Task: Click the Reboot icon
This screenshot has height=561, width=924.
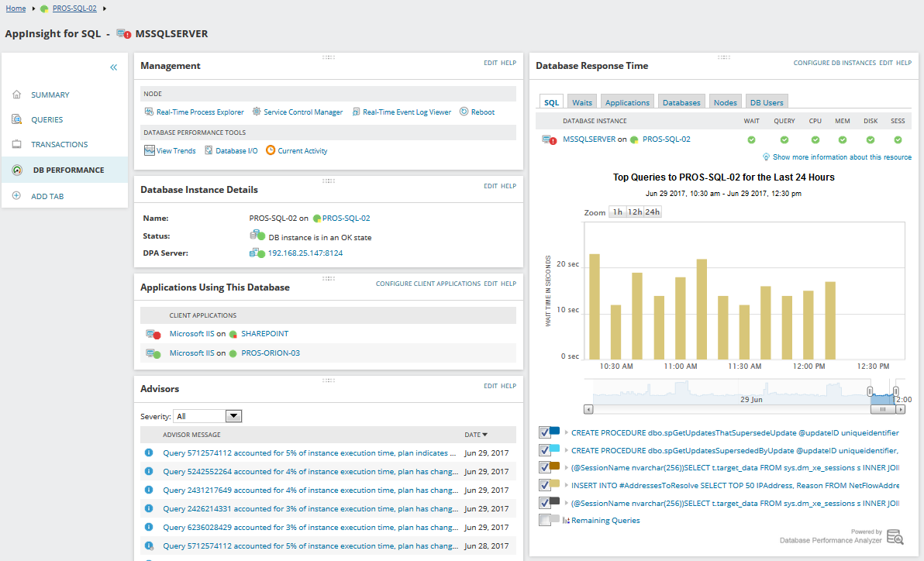Action: (464, 112)
